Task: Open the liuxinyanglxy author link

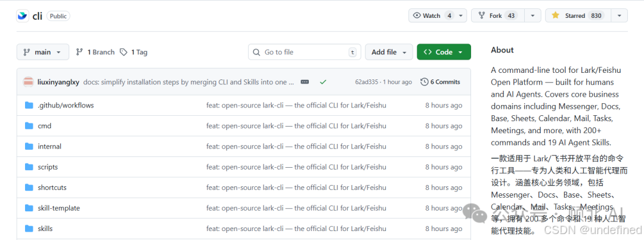Action: [58, 82]
